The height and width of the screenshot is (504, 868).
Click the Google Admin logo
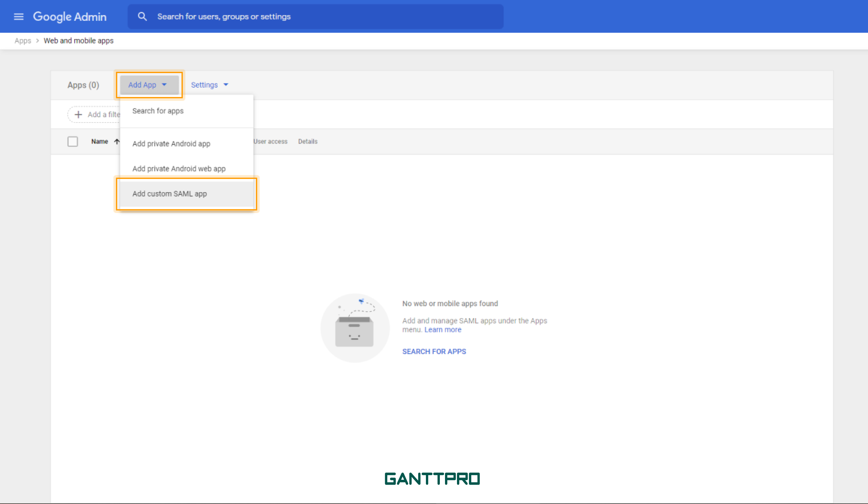pos(70,16)
